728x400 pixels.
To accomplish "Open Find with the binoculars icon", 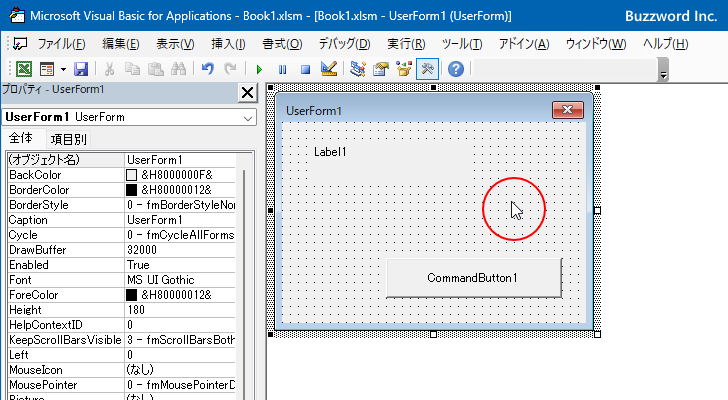I will pyautogui.click(x=179, y=69).
